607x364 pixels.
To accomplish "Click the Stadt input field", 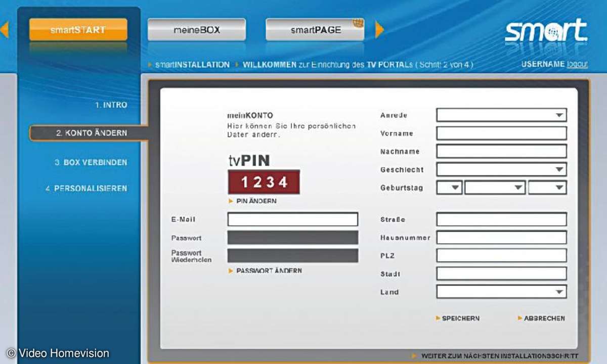I will 501,274.
